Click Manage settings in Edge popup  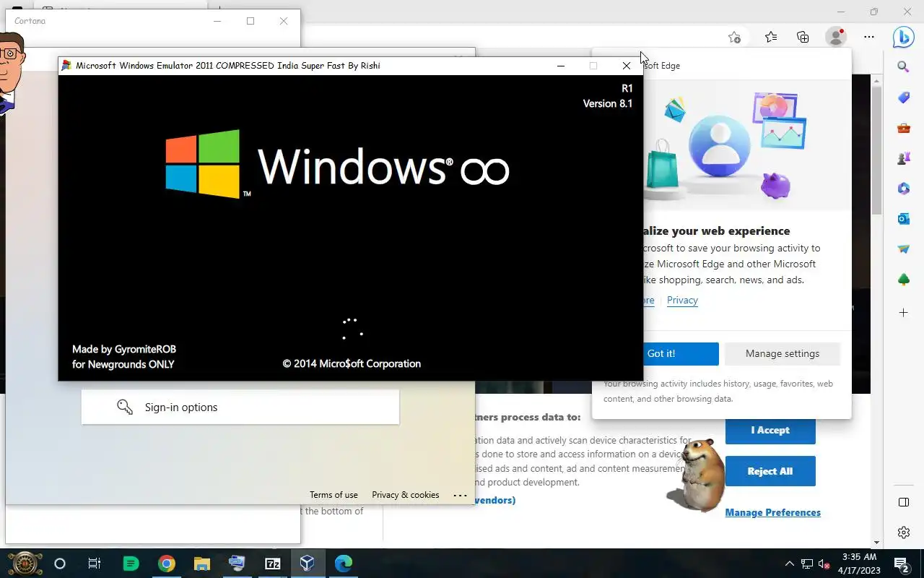pyautogui.click(x=783, y=353)
